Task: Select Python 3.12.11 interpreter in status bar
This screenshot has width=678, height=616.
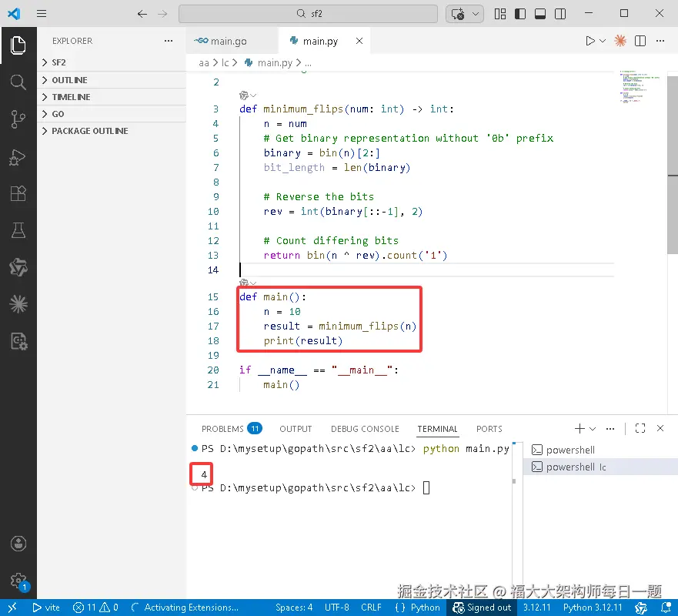Action: coord(593,608)
